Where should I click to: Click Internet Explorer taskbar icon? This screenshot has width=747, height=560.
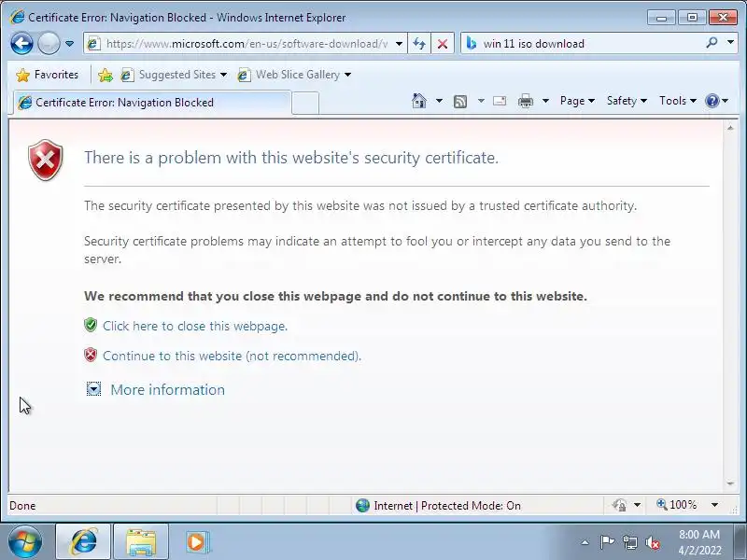[x=83, y=542]
